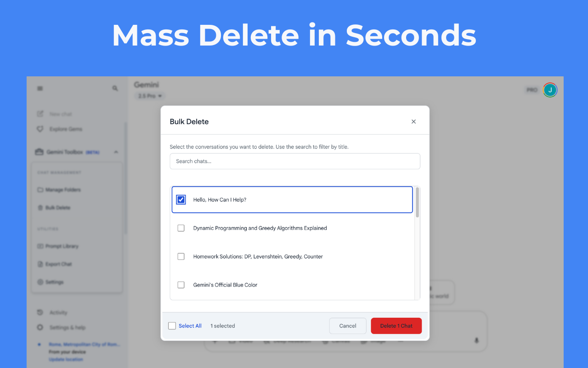588x368 pixels.
Task: Click the Search chats input field
Action: (x=295, y=161)
